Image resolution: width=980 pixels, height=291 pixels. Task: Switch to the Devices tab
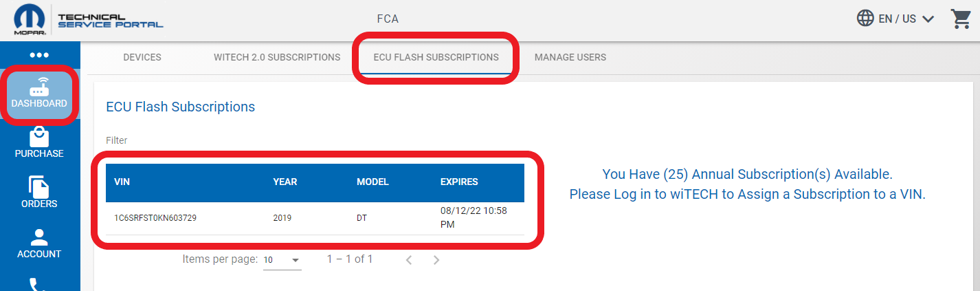click(x=142, y=57)
